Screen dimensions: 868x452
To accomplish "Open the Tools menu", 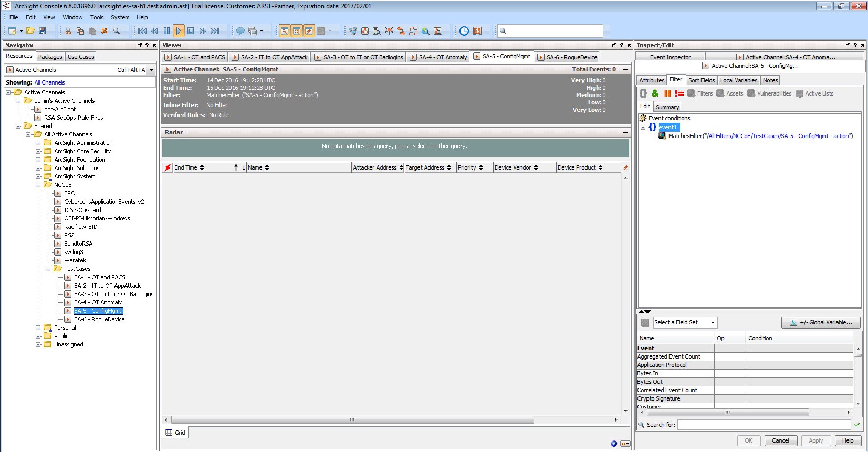I will tap(97, 17).
